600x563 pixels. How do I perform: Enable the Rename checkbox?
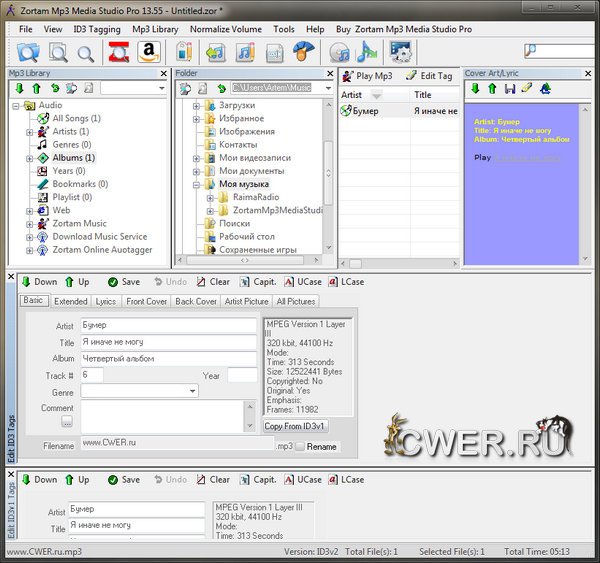pyautogui.click(x=299, y=446)
